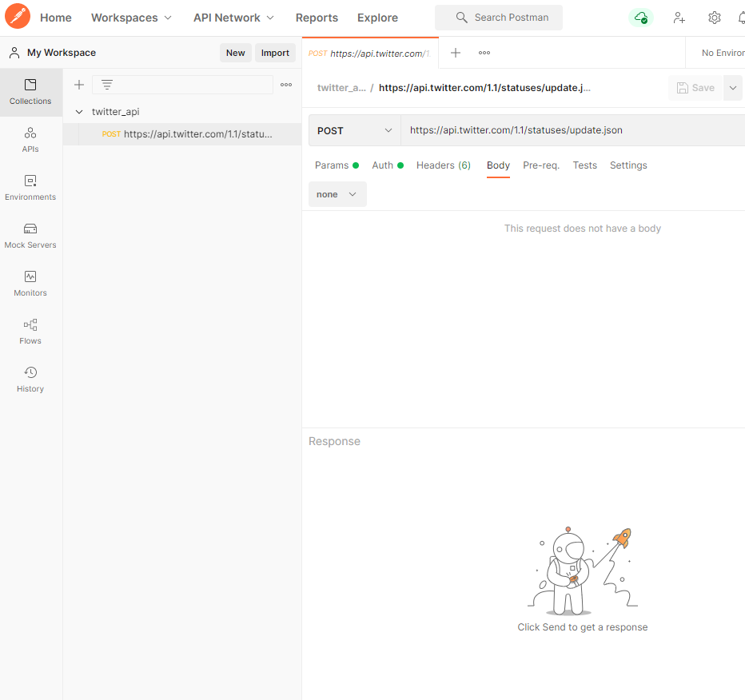Open the API Network dropdown menu
The height and width of the screenshot is (700, 745).
tap(233, 18)
